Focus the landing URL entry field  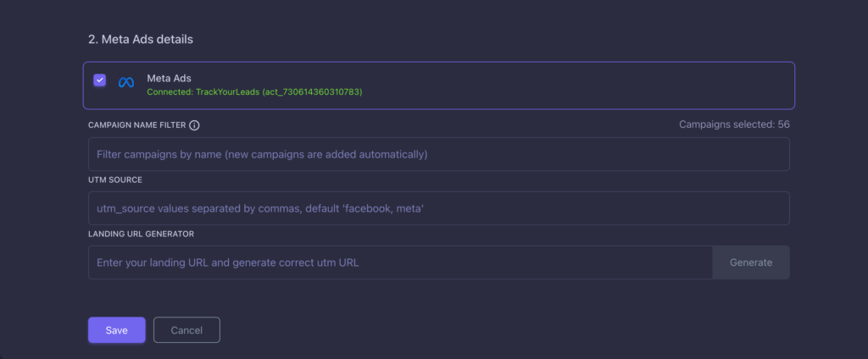[x=400, y=262]
